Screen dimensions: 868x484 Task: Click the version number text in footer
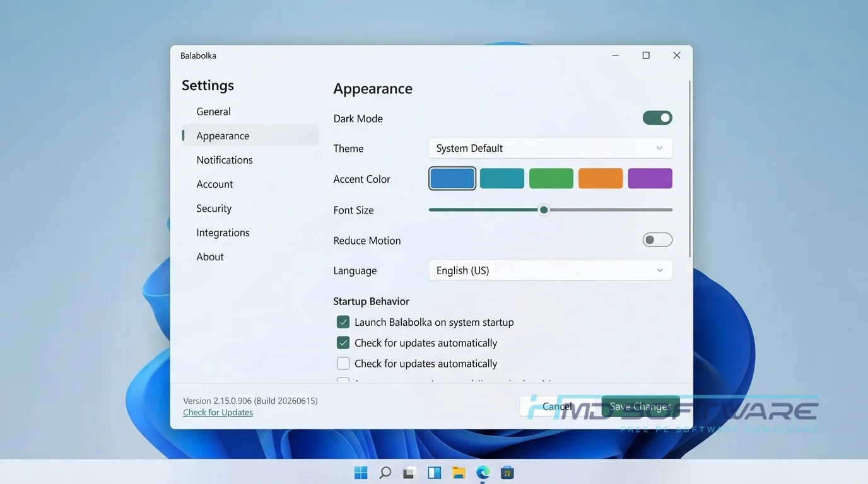[250, 401]
